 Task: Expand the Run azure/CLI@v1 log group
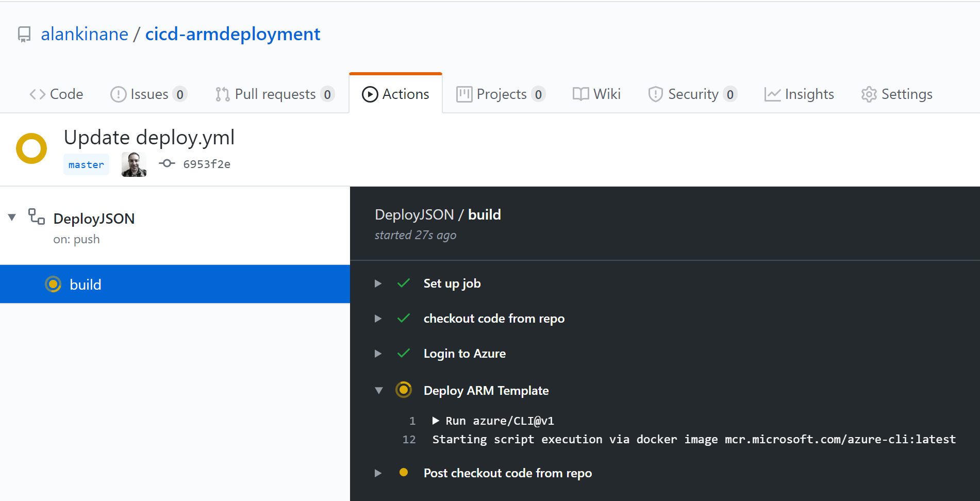point(436,421)
